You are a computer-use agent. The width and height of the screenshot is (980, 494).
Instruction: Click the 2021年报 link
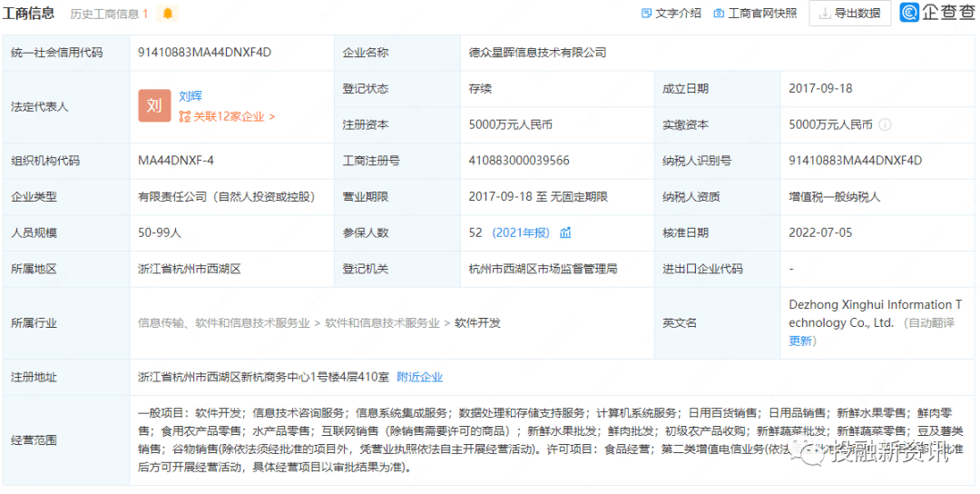pyautogui.click(x=521, y=233)
